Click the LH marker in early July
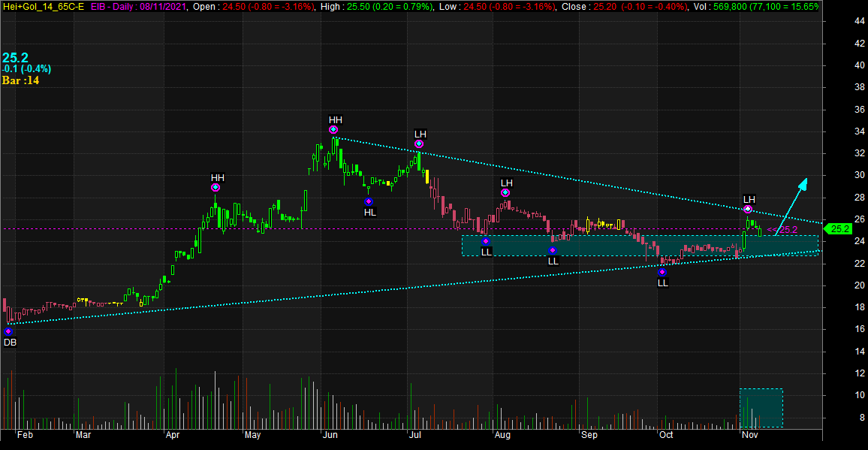This screenshot has height=450, width=868. pyautogui.click(x=419, y=144)
